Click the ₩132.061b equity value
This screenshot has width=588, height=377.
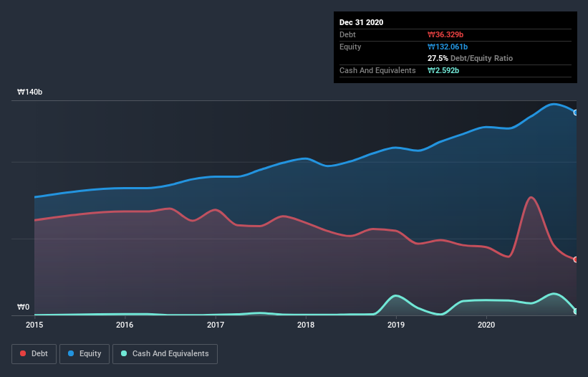(448, 47)
